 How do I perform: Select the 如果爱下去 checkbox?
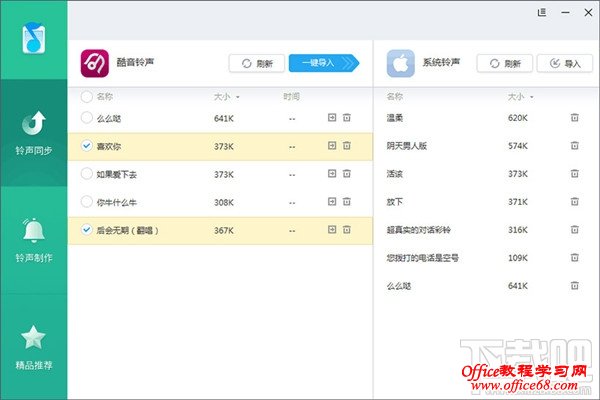(86, 174)
